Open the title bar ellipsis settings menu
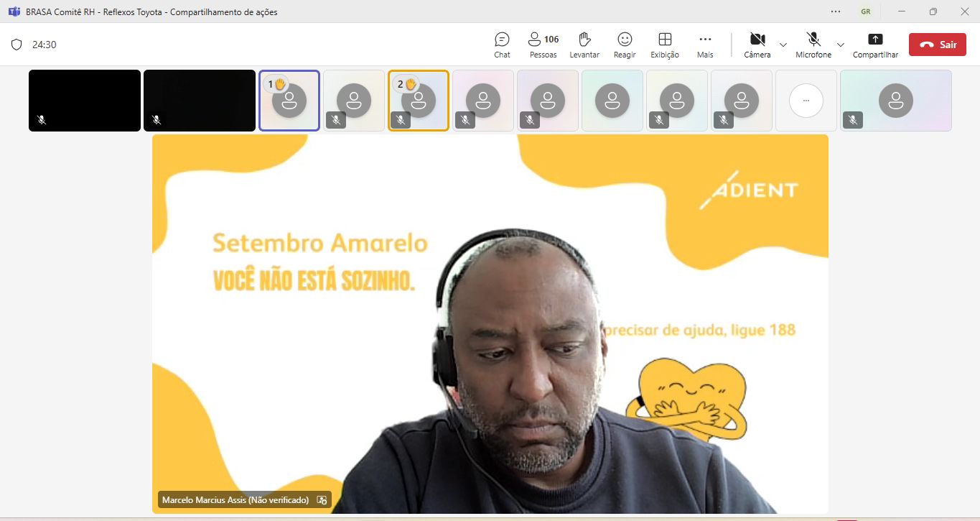 click(x=836, y=11)
